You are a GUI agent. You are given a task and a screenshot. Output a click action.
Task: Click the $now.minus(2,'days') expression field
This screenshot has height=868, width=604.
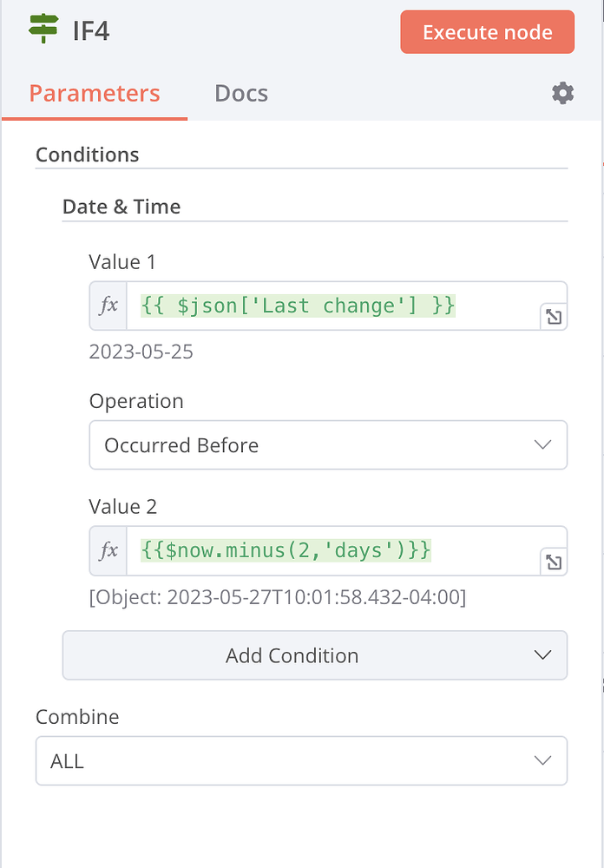tap(334, 551)
